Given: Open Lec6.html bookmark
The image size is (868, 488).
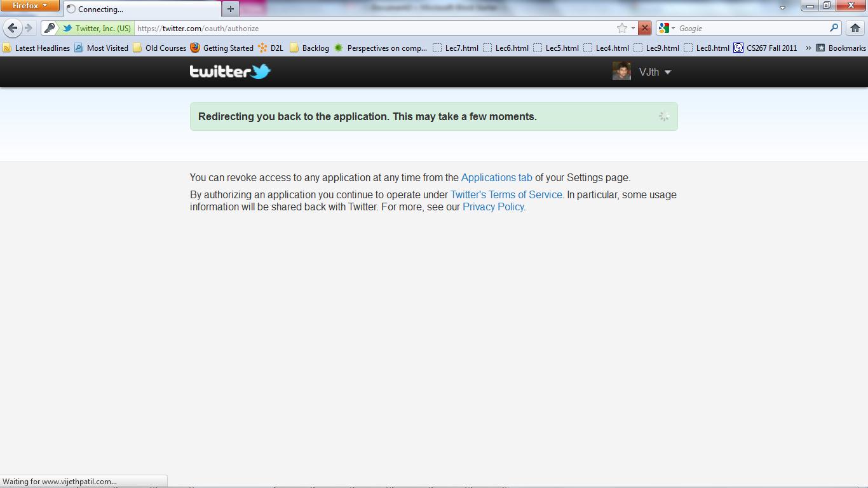Looking at the screenshot, I should point(506,48).
